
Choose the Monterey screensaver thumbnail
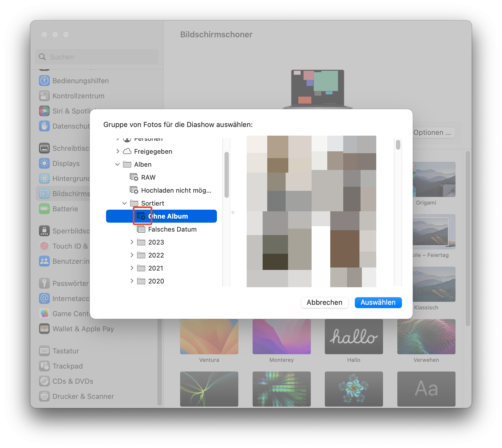[x=282, y=336]
